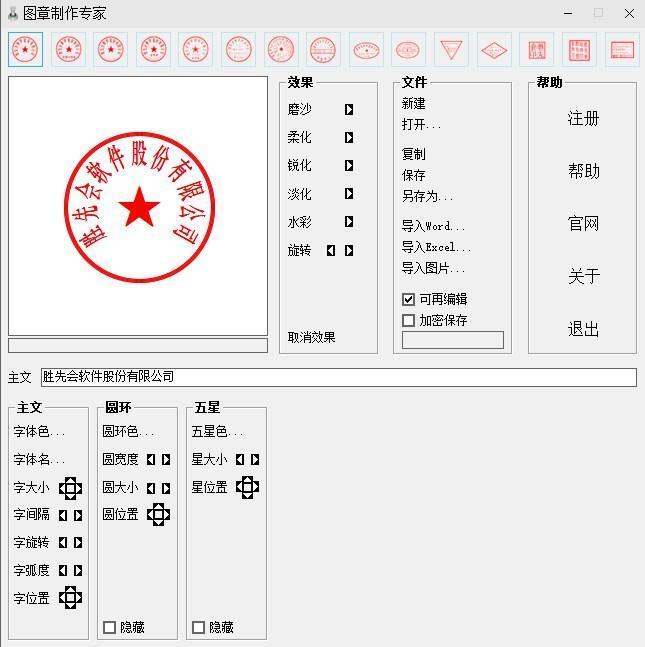Screen dimensions: 645x647
Task: Check 隐藏 in the 五星 panel
Action: (198, 627)
